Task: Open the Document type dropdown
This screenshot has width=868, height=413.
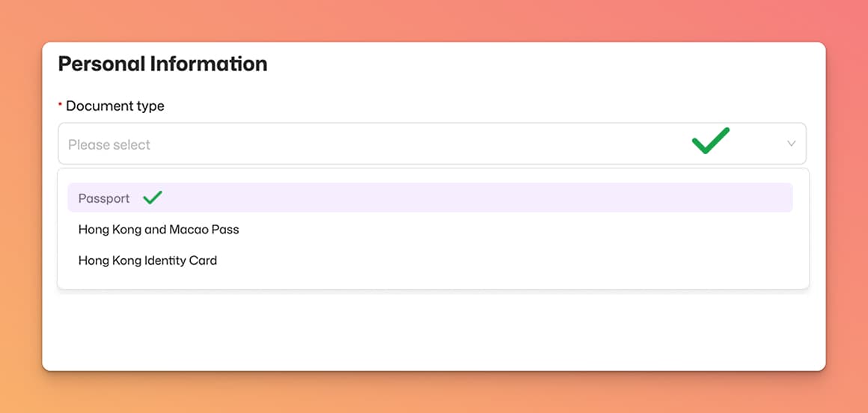Action: coord(432,144)
